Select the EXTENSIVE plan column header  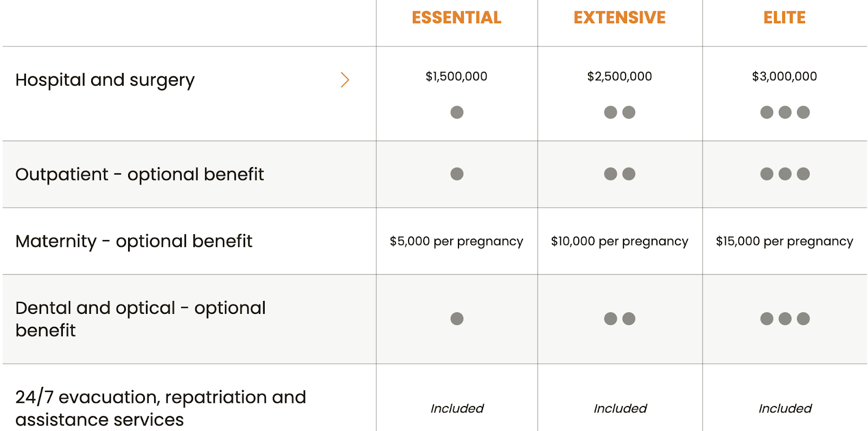point(620,18)
